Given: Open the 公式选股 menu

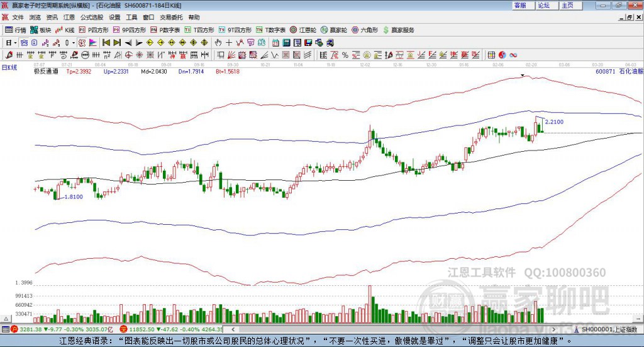Looking at the screenshot, I should tap(92, 17).
